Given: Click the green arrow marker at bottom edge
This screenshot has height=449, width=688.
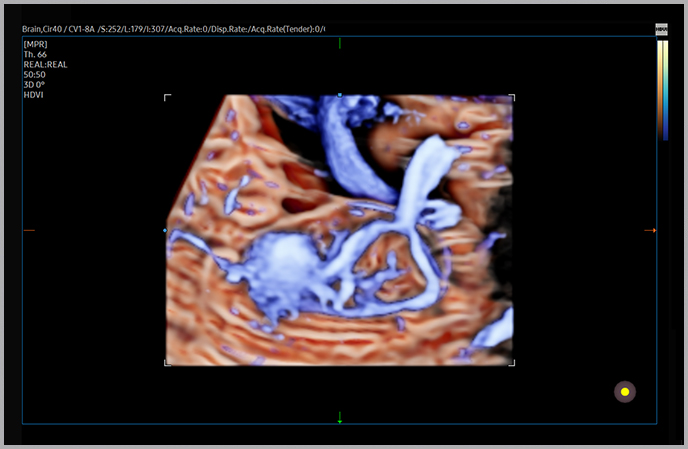Looking at the screenshot, I should click(x=340, y=417).
